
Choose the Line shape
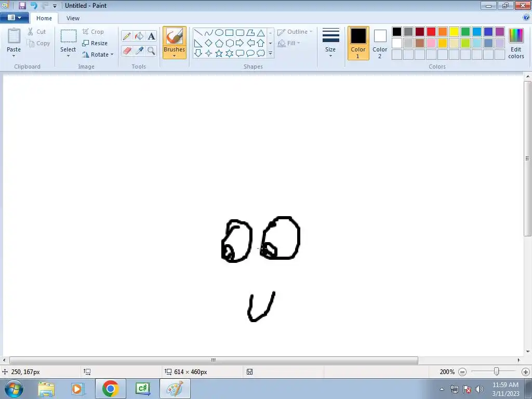[198, 33]
